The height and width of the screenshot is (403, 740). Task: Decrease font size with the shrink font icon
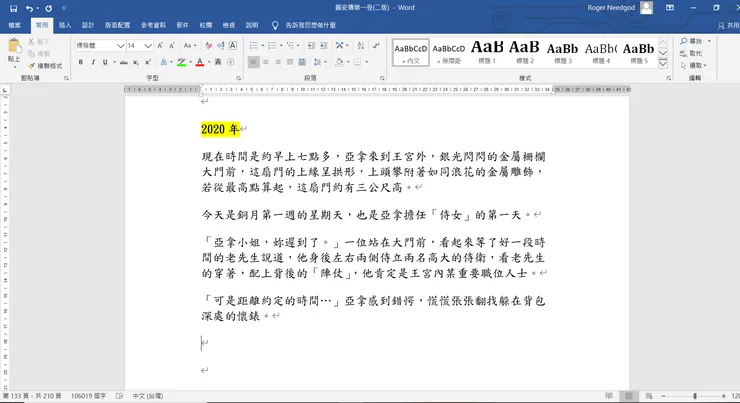click(172, 45)
